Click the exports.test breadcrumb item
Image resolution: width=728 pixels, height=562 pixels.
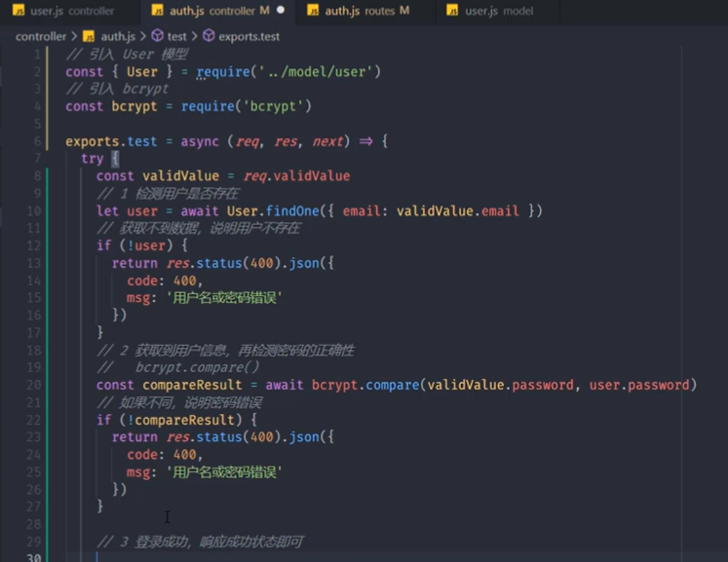pos(249,36)
